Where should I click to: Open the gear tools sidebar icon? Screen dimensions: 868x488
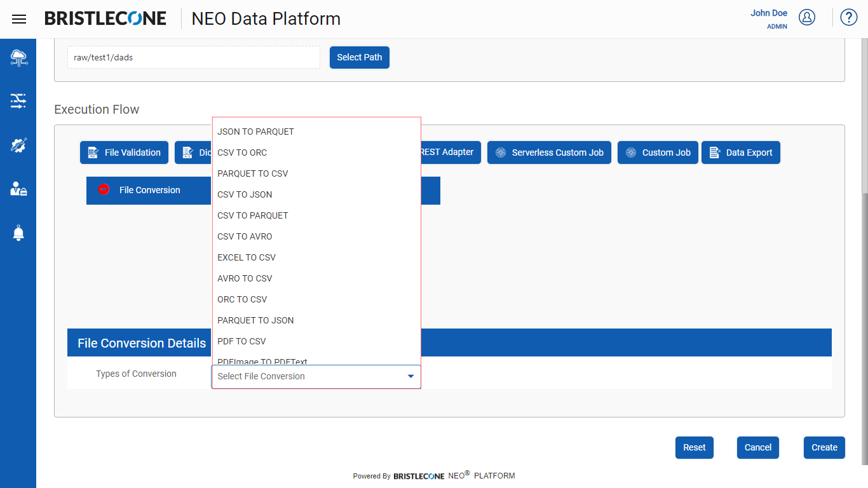[18, 145]
